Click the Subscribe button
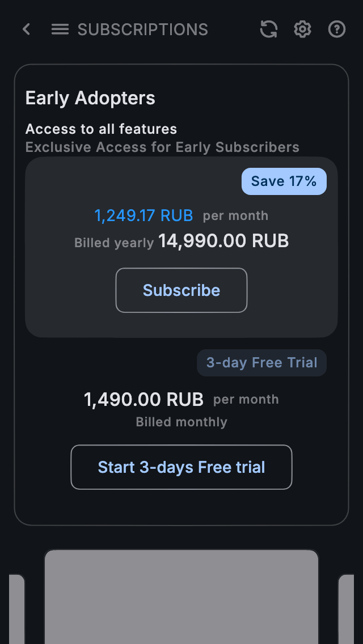 (181, 290)
